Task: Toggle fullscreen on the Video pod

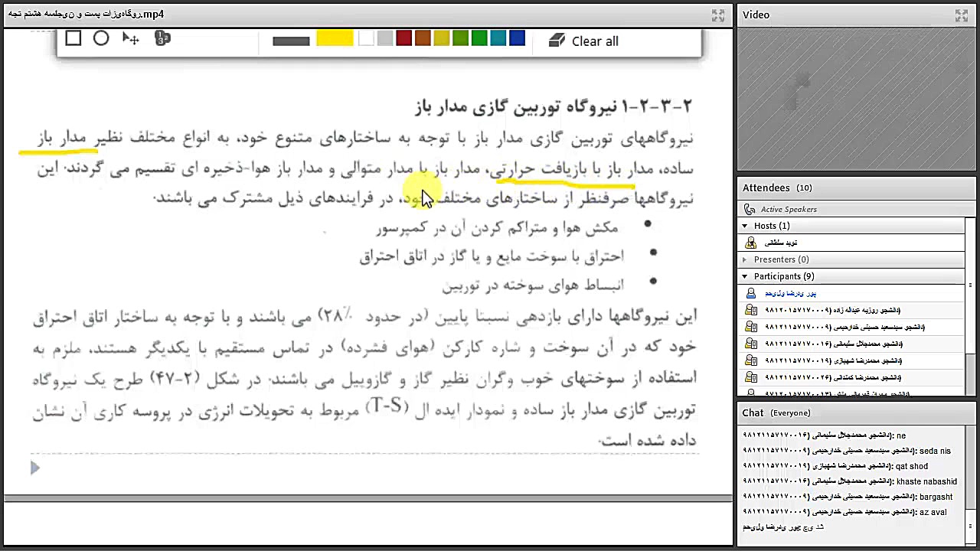Action: [x=962, y=15]
